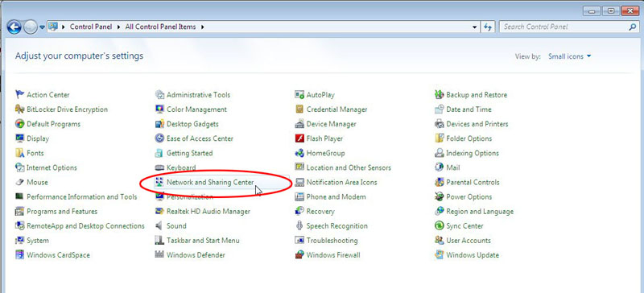Expand the View by Small icons dropdown
Viewport: 644px width, 293px height.
click(x=570, y=56)
